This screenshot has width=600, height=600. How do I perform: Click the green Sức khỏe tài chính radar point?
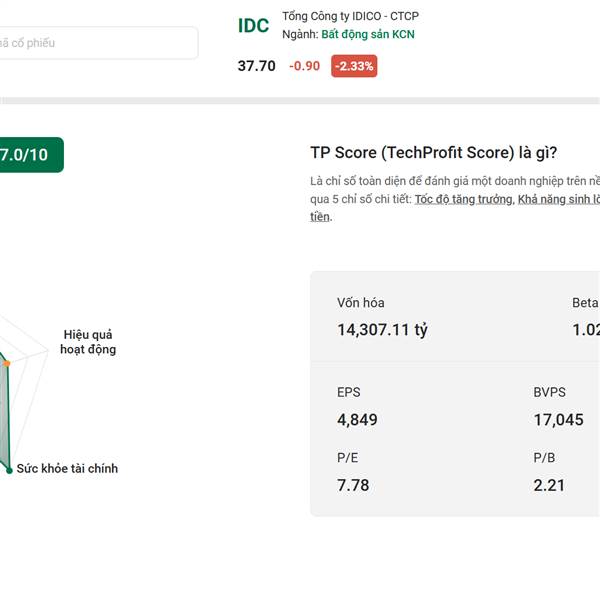point(9,468)
